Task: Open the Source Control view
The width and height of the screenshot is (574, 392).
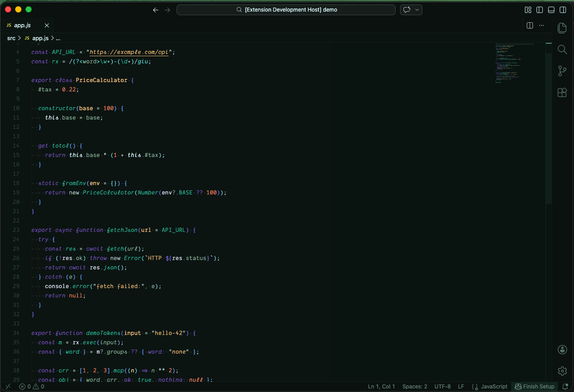Action: coord(562,71)
